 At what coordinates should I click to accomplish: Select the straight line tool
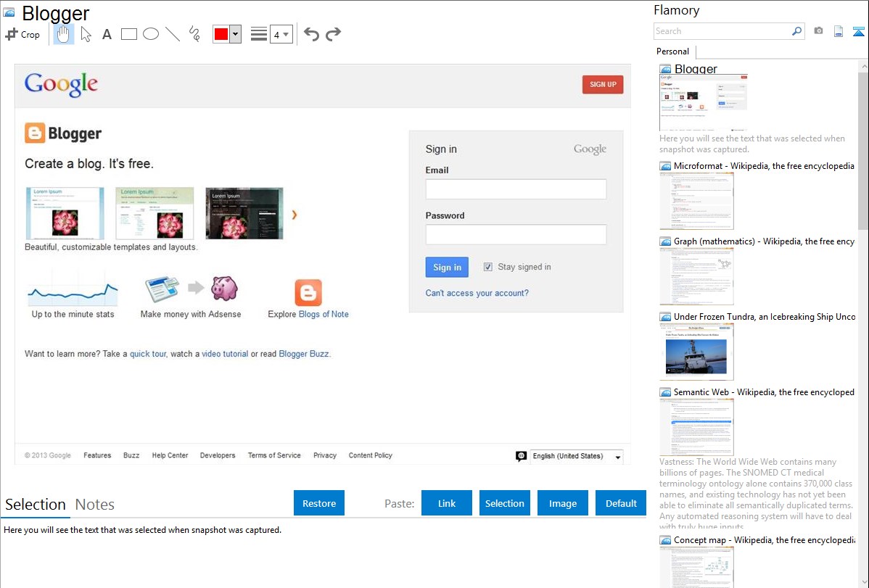coord(173,34)
